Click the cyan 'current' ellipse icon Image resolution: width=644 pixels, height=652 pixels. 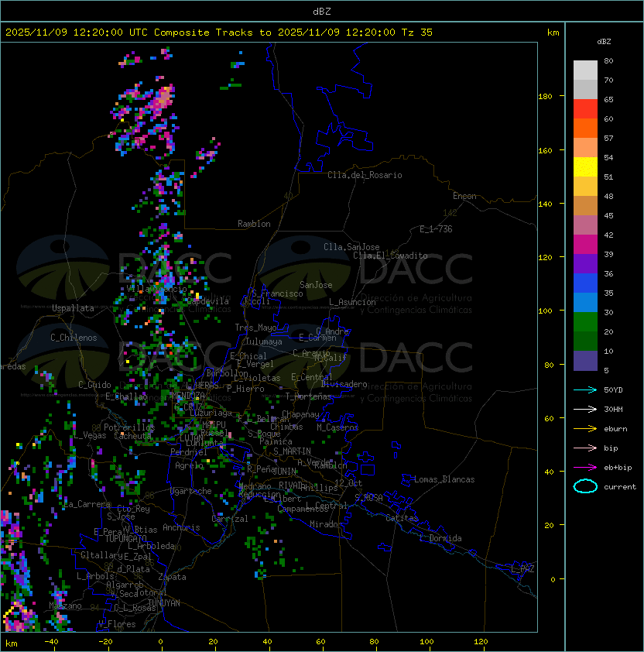585,486
